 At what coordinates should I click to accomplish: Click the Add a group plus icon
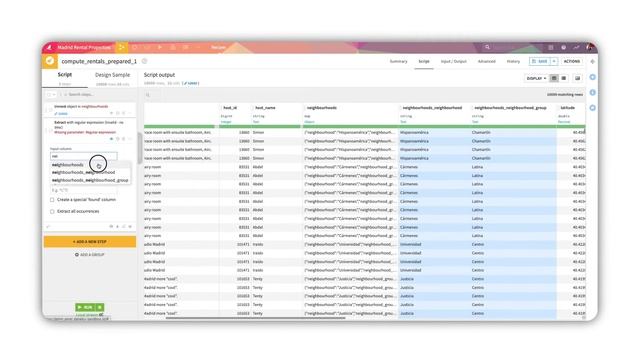77,255
